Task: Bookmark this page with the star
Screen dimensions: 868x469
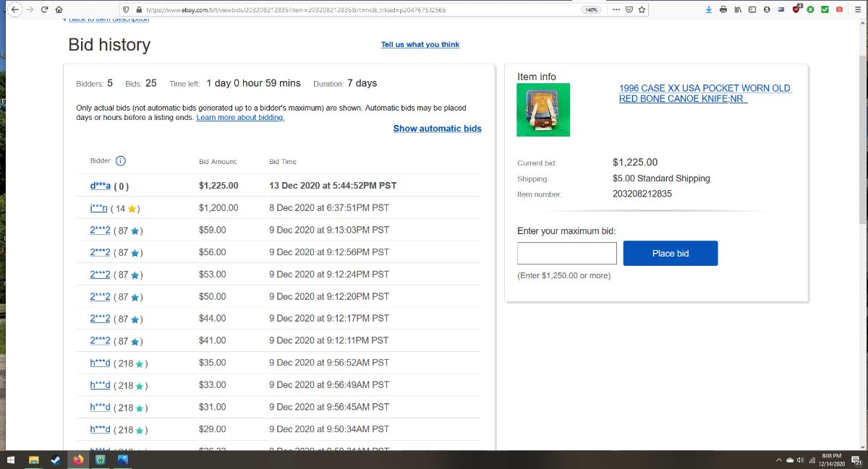Action: [x=642, y=9]
